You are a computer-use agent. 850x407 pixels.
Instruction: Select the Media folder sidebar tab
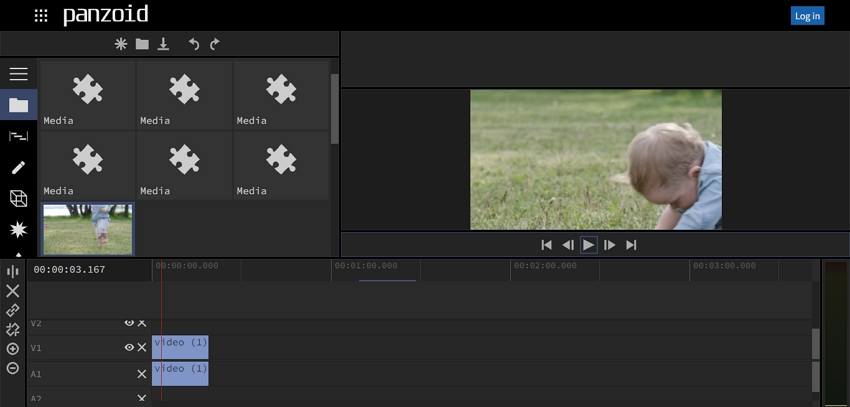(18, 105)
